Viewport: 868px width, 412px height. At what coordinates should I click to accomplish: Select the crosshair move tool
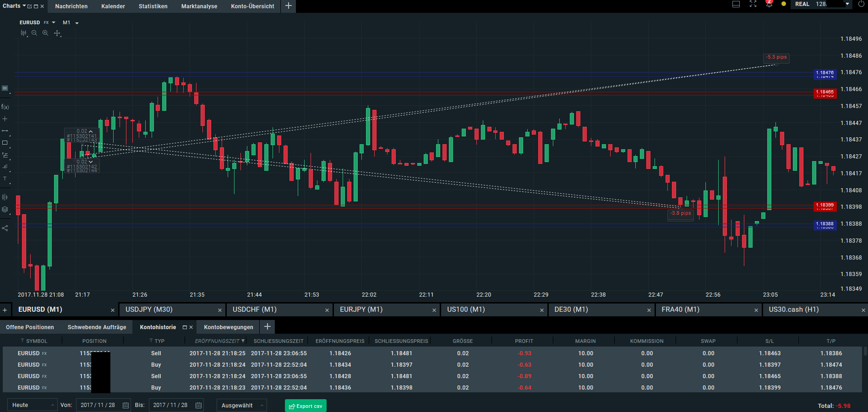tap(57, 33)
